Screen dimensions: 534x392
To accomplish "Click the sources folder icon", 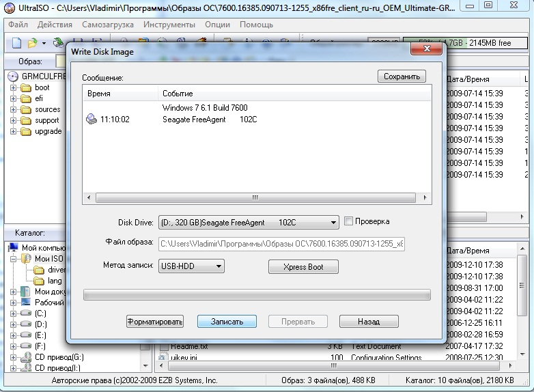I will 26,110.
